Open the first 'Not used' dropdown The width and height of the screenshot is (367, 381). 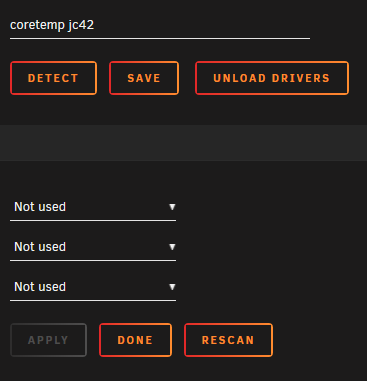tap(93, 207)
